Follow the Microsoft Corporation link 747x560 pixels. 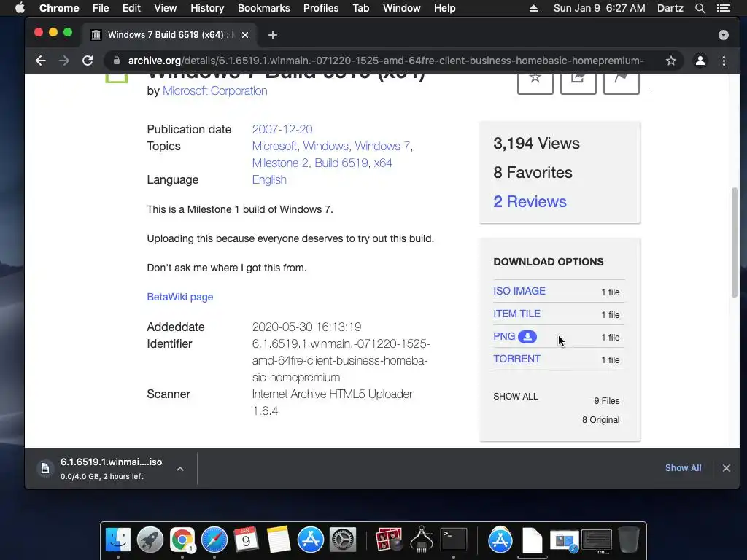coord(215,90)
